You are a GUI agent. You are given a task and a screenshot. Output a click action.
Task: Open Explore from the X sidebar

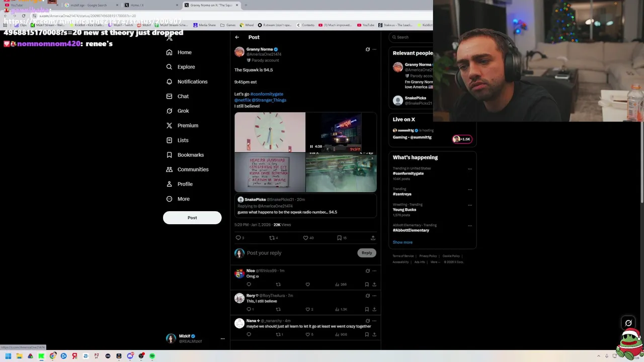pyautogui.click(x=181, y=67)
